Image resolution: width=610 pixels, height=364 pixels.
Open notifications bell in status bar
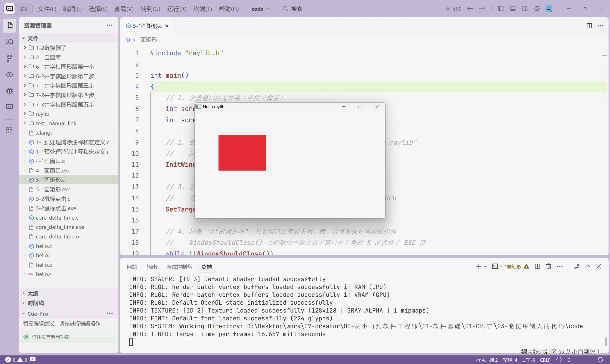600,360
